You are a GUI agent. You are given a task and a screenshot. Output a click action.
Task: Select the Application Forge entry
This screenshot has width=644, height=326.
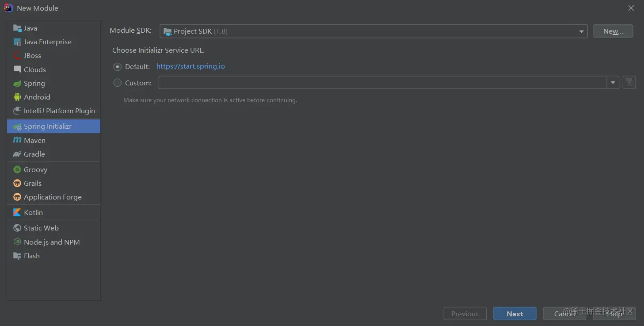(54, 197)
